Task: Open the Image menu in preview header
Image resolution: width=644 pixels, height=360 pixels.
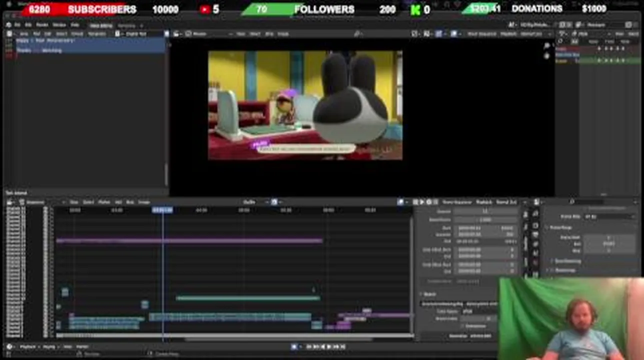Action: click(x=283, y=33)
